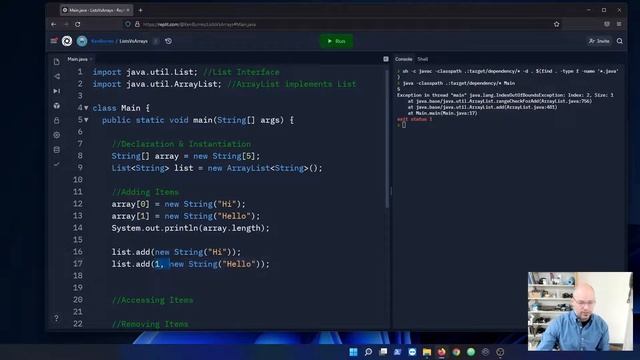640x360 pixels.
Task: Click the 'exit status 1' console text
Action: [x=414, y=119]
